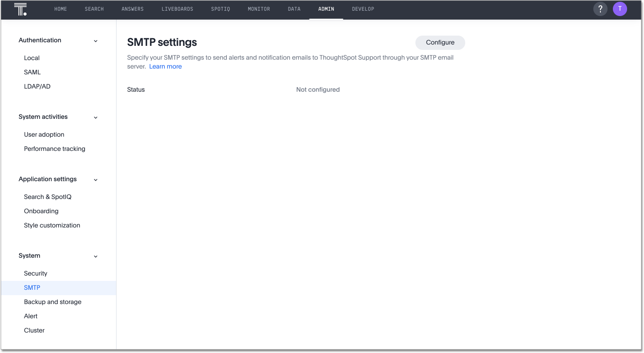View Performance tracking settings
The height and width of the screenshot is (353, 644).
[54, 148]
